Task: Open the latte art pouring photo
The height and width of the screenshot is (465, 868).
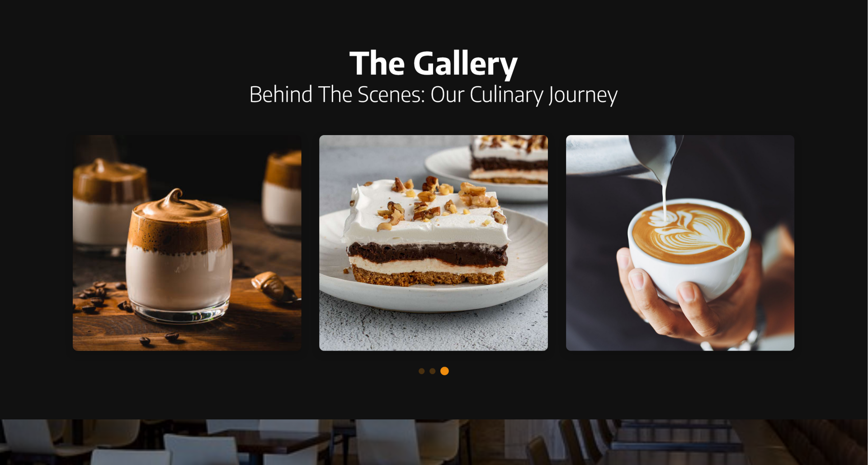Action: (680, 243)
